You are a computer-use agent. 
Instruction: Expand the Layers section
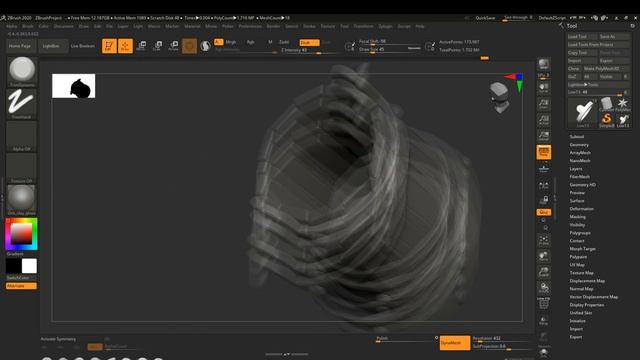click(576, 169)
